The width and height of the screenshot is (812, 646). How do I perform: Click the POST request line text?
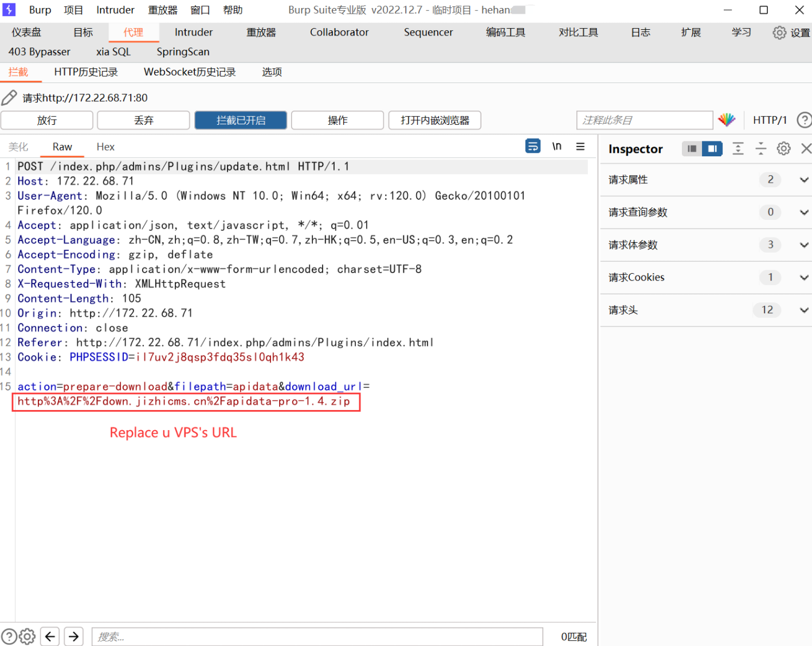(x=183, y=167)
